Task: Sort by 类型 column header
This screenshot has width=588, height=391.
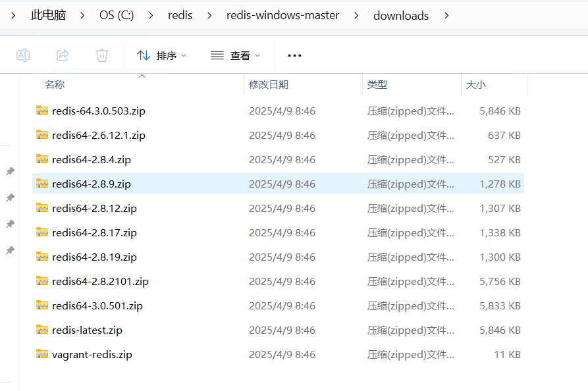Action: pos(377,85)
